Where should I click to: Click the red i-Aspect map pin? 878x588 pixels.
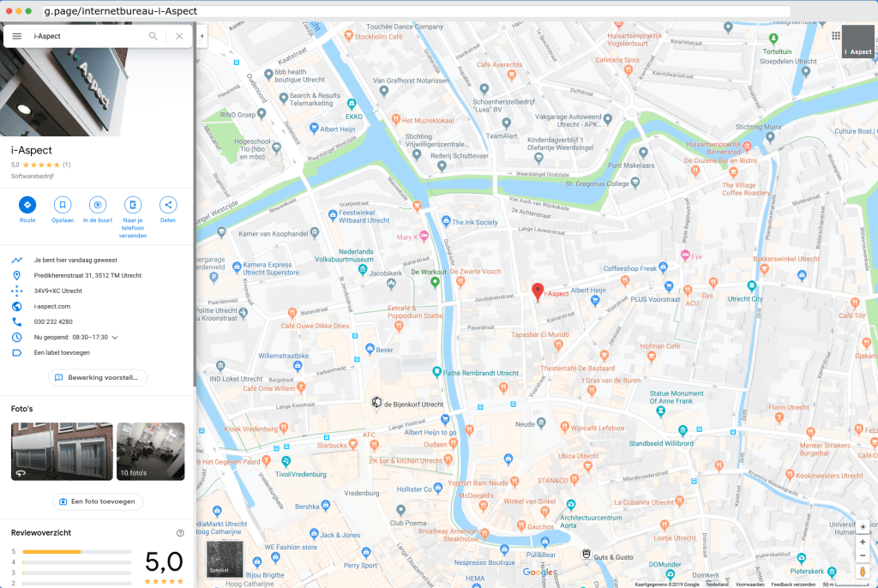pos(538,292)
